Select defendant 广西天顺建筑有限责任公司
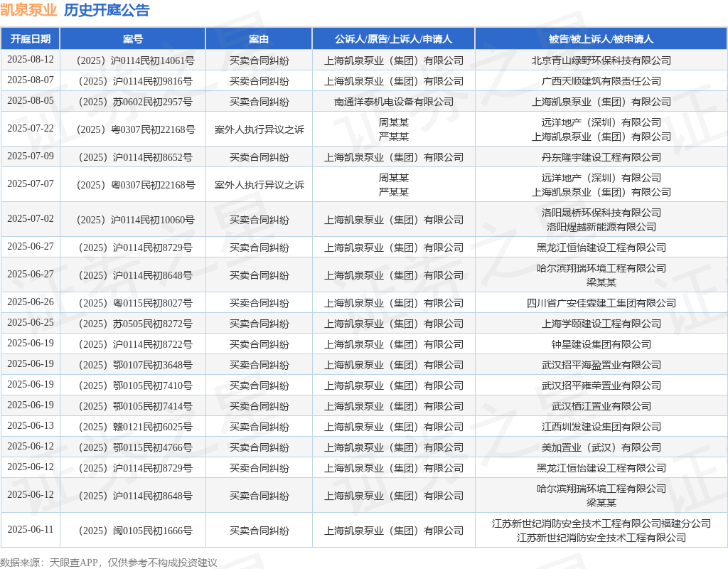The width and height of the screenshot is (728, 569). (x=601, y=81)
